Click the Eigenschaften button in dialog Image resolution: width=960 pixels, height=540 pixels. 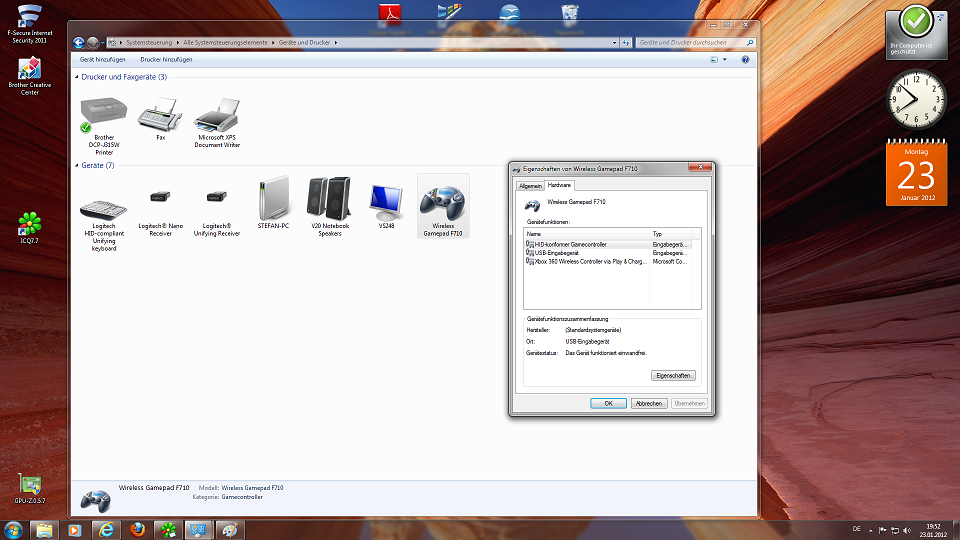[x=673, y=375]
